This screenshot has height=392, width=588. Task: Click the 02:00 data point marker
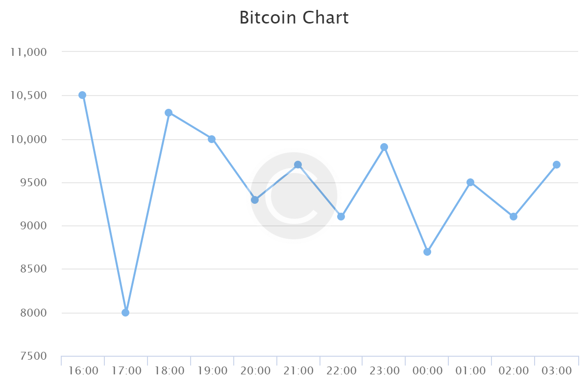point(514,217)
